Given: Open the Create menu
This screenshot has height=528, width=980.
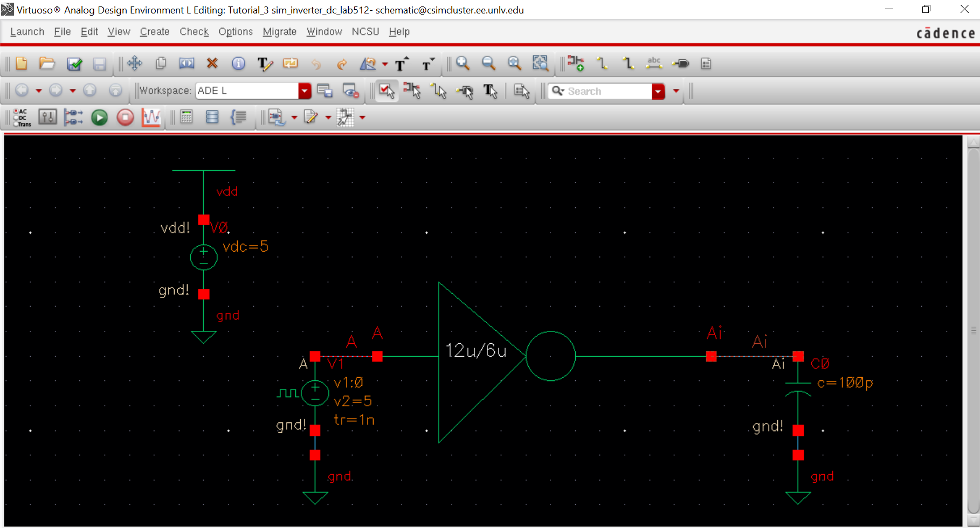Looking at the screenshot, I should click(x=155, y=32).
